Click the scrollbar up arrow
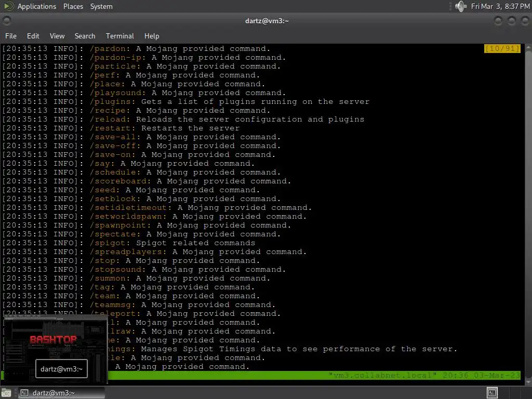Viewport: 532px width, 399px height. pyautogui.click(x=528, y=48)
